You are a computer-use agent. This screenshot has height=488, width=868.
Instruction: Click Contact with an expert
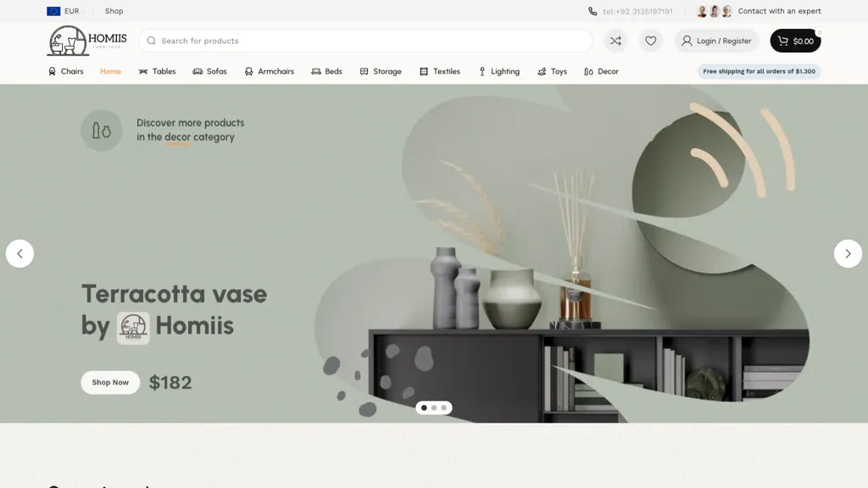click(779, 11)
